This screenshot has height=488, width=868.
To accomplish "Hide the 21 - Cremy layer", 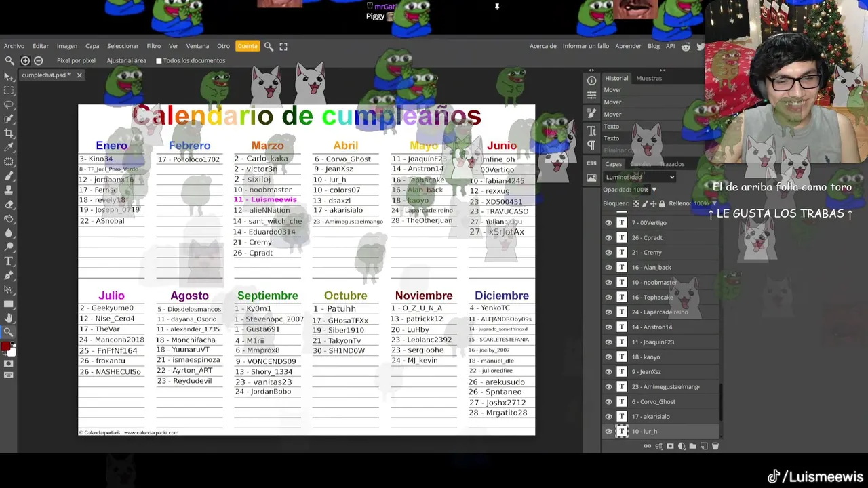I will (608, 252).
